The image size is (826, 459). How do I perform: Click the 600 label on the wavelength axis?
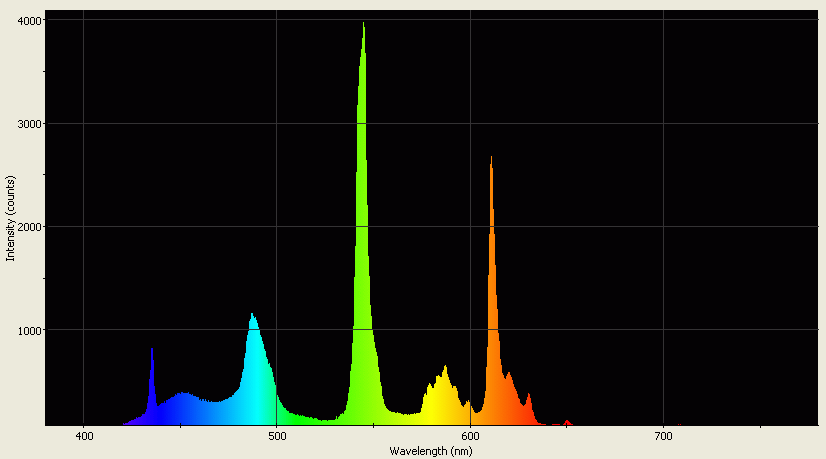click(470, 437)
